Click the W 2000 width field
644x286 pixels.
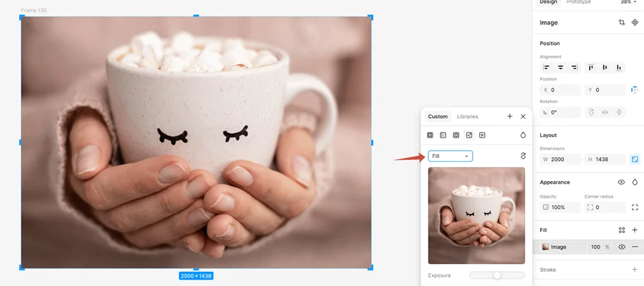pos(560,159)
